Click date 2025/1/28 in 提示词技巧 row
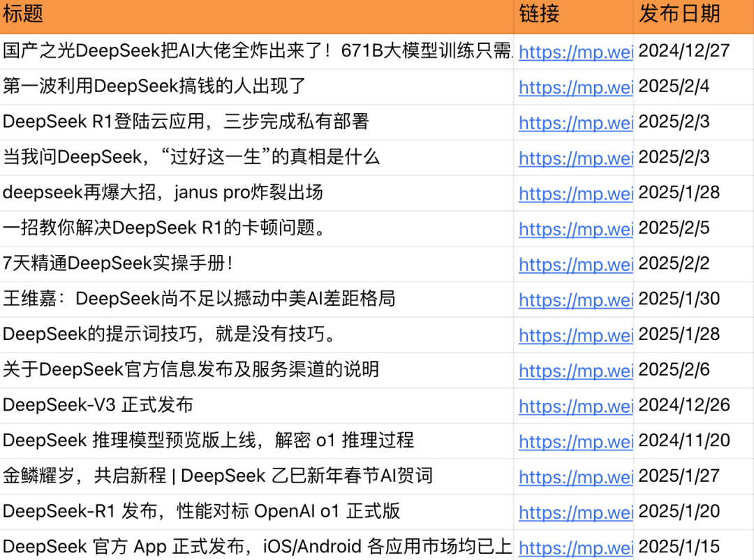Image resolution: width=754 pixels, height=560 pixels. pos(679,334)
